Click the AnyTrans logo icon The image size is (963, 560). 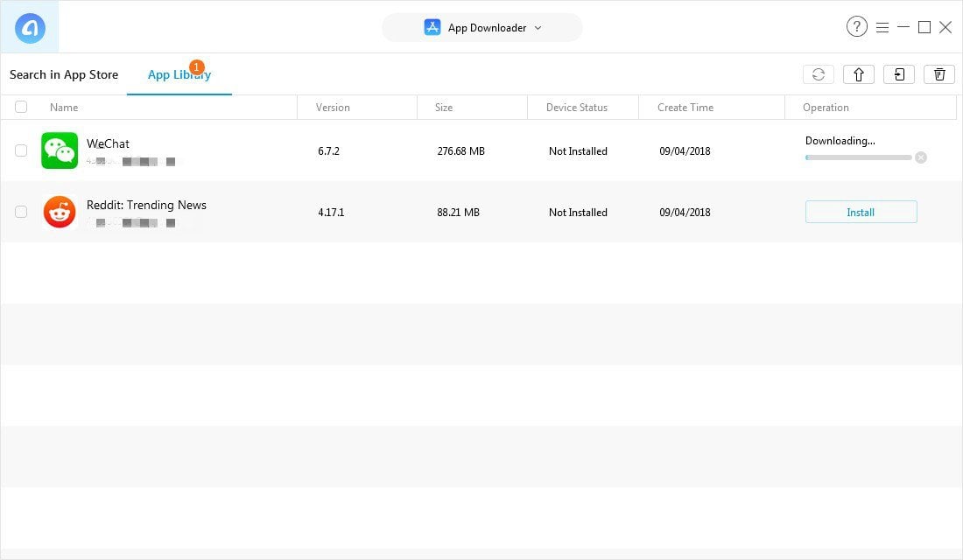[x=30, y=28]
